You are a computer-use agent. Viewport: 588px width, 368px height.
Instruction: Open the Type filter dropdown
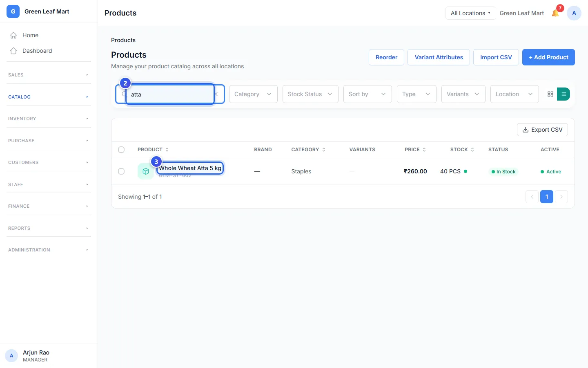pos(416,94)
